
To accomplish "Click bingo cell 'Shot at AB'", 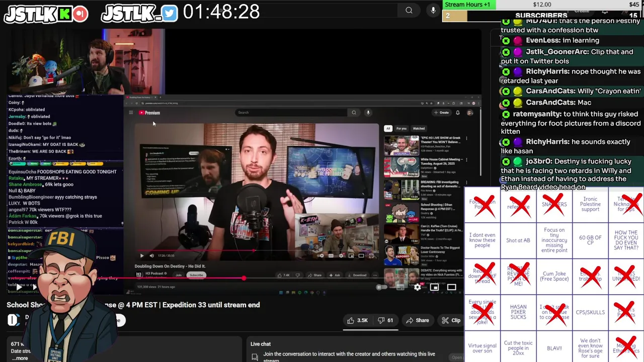I will point(518,240).
